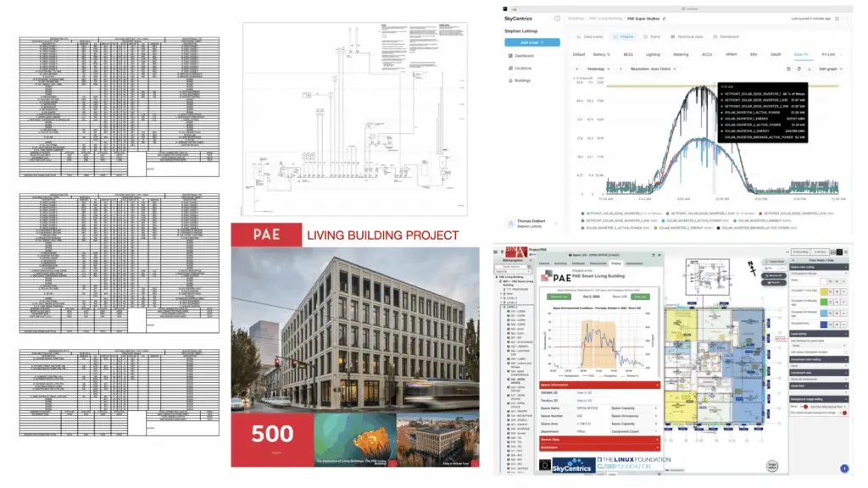Click the blue help button on floor plan

coord(843,469)
